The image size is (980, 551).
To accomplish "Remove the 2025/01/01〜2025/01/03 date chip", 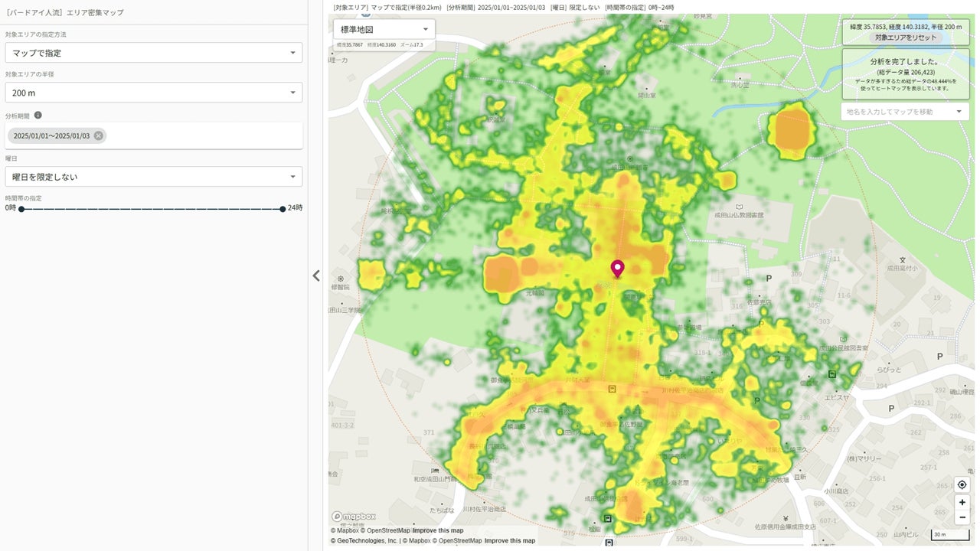I will [99, 136].
